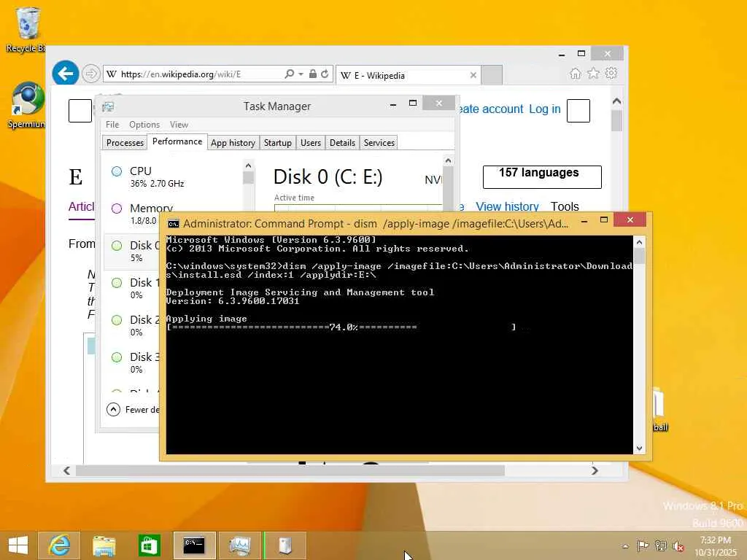This screenshot has height=560, width=747.
Task: Click Internet Explorer's forward arrow button
Action: click(90, 74)
